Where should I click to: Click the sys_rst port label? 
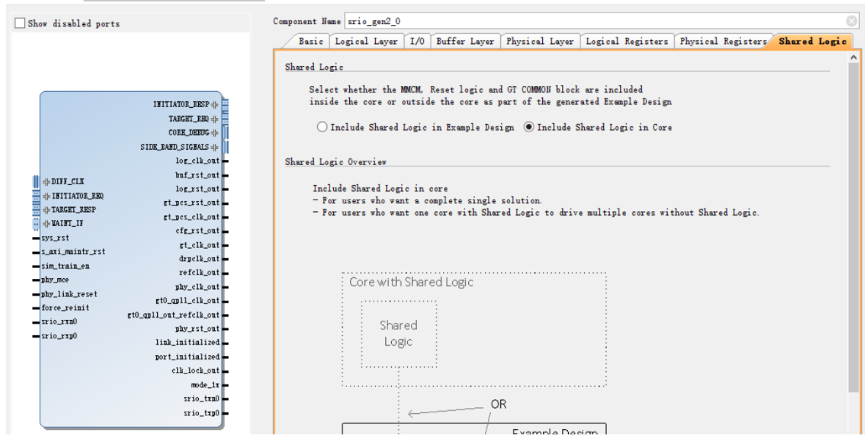click(x=55, y=238)
